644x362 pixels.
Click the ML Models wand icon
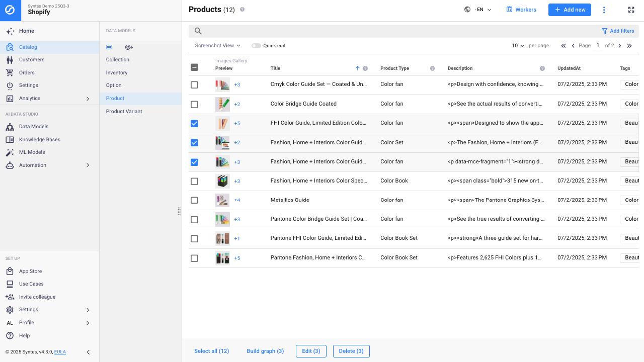click(x=10, y=152)
